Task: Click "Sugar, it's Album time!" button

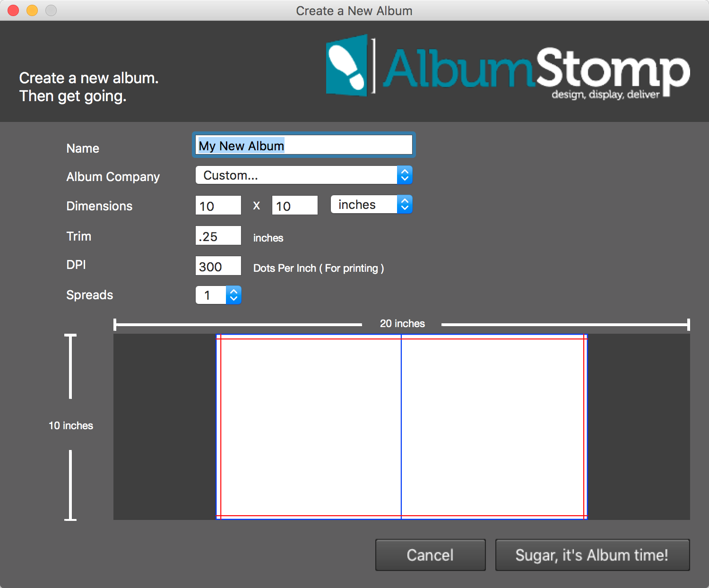Action: (593, 555)
